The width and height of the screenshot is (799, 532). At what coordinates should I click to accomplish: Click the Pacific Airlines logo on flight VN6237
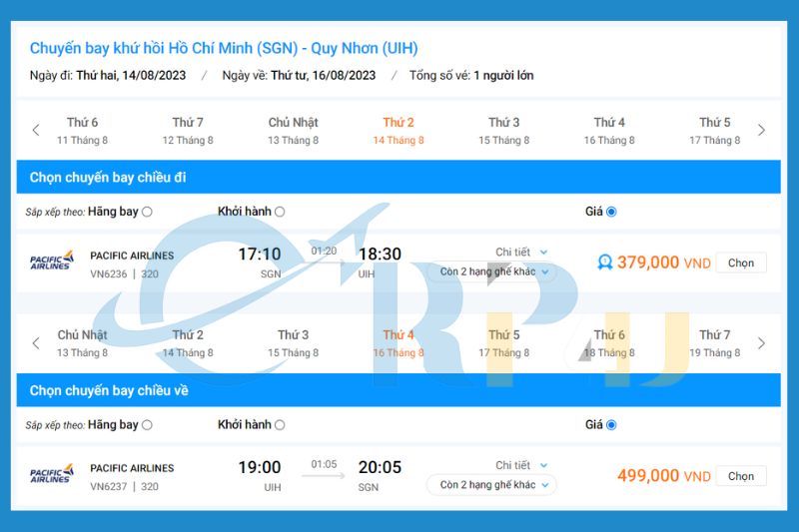[x=52, y=473]
